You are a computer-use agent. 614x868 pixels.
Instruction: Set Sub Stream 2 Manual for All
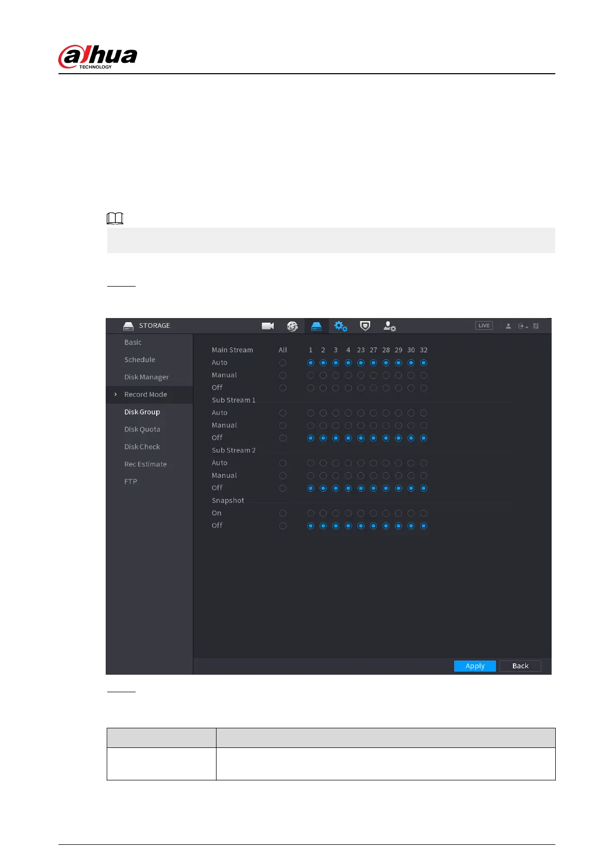(x=283, y=476)
